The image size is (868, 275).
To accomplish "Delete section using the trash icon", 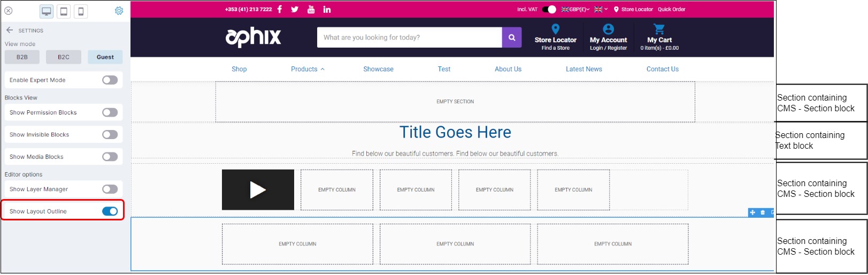I will [763, 212].
